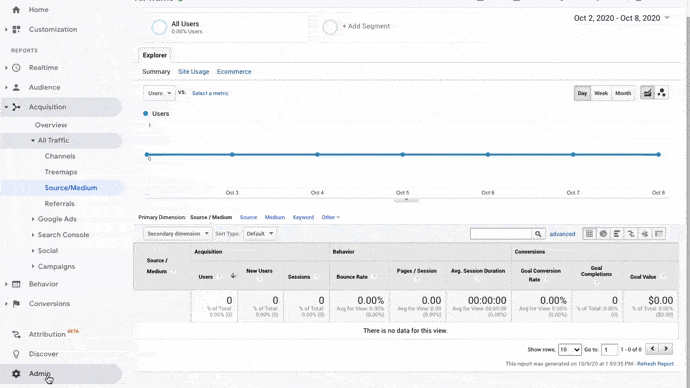
Task: Click the advanced filter link
Action: (562, 234)
